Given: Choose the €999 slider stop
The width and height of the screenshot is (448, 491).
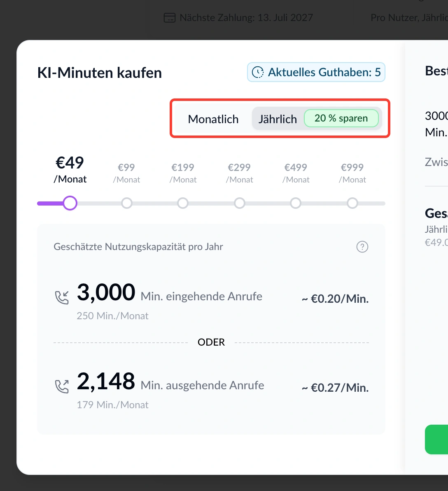Looking at the screenshot, I should (x=352, y=203).
